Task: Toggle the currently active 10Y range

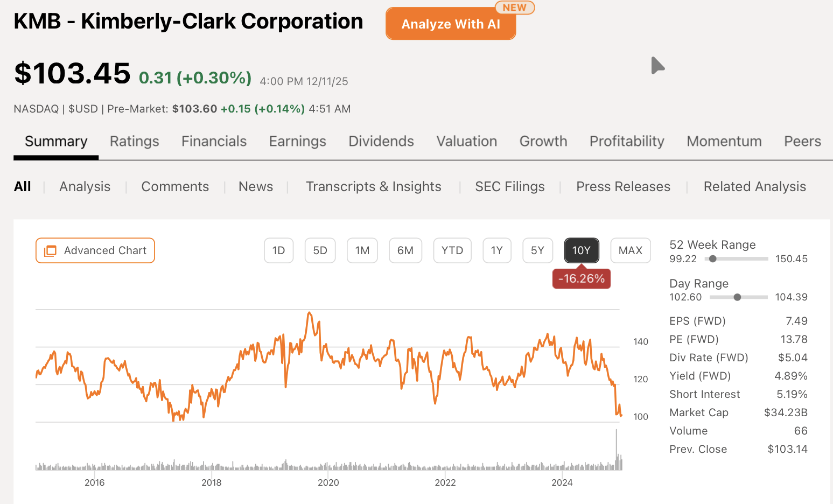Action: [582, 250]
